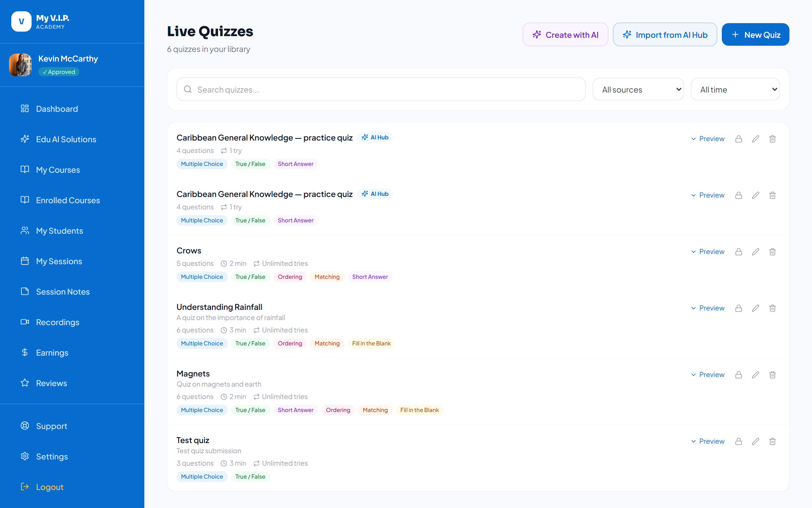The image size is (812, 508).
Task: Toggle lock on first Caribbean General Knowledge quiz
Action: coord(738,139)
